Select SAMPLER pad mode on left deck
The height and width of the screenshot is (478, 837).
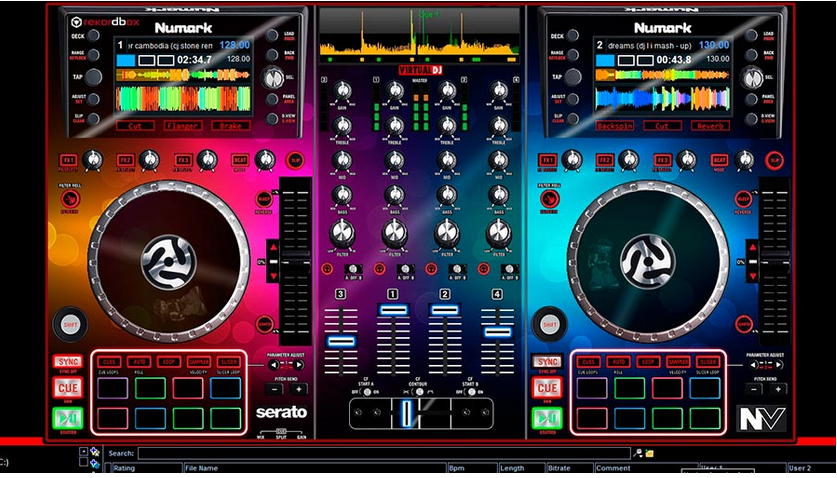pos(198,362)
